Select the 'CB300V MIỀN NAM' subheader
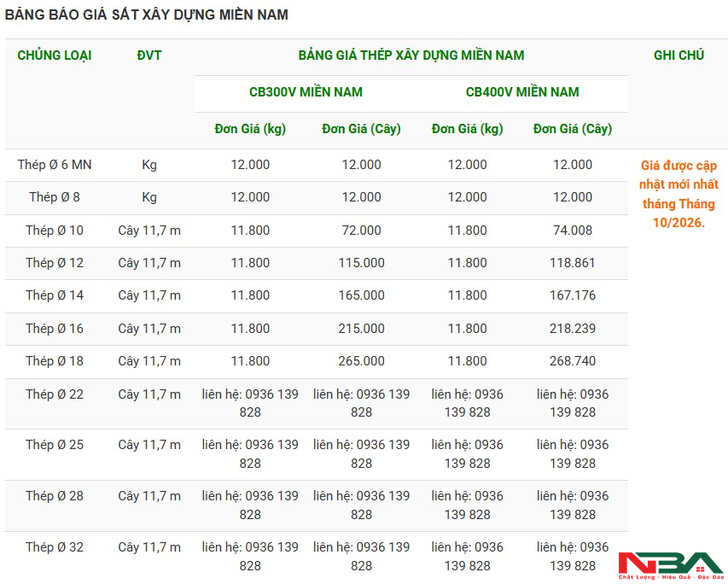The image size is (728, 584). [x=306, y=92]
